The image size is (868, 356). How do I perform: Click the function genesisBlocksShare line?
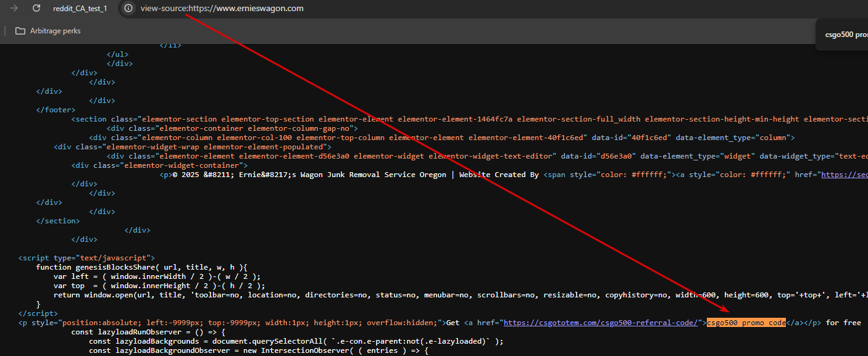pyautogui.click(x=141, y=267)
